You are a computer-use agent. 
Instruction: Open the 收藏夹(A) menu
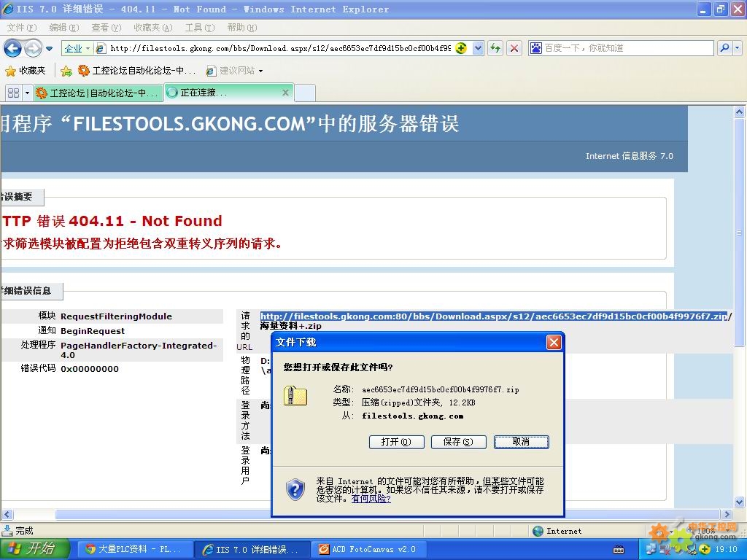pyautogui.click(x=153, y=28)
